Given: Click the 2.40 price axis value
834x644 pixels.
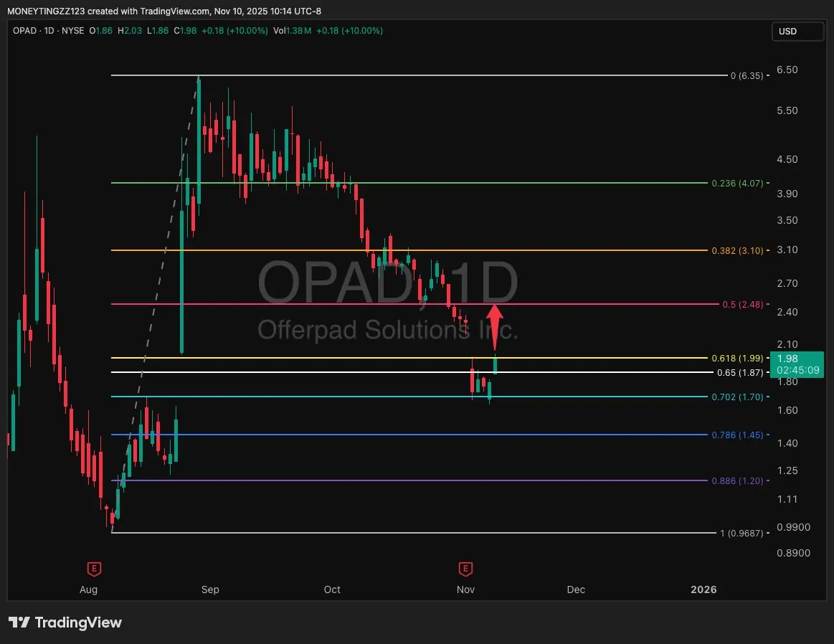Looking at the screenshot, I should [787, 312].
